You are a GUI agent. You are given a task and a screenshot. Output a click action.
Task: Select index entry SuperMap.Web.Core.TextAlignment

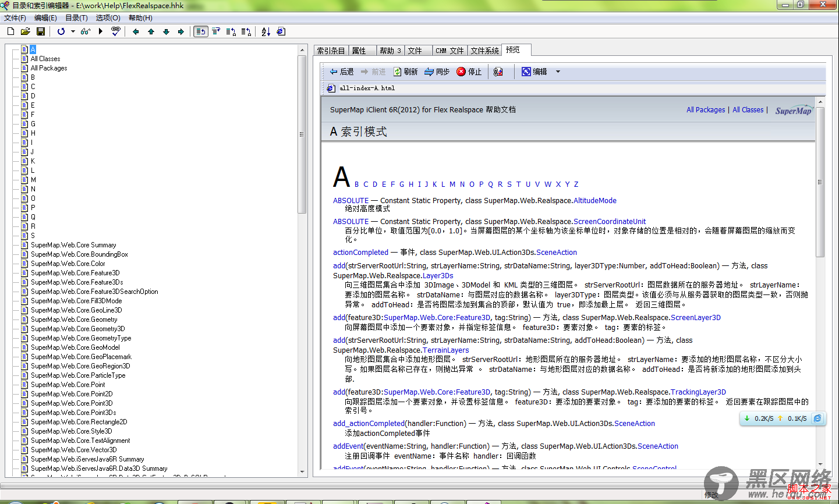tap(80, 441)
